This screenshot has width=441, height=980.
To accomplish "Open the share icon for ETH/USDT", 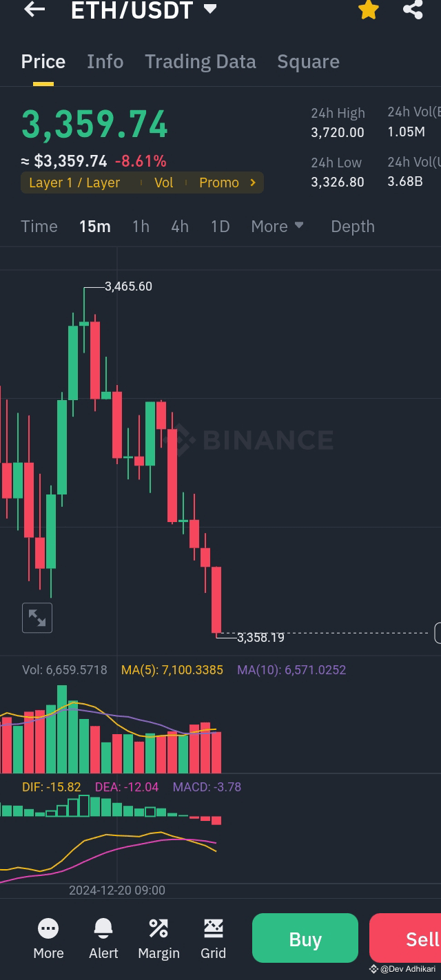I will pyautogui.click(x=412, y=10).
